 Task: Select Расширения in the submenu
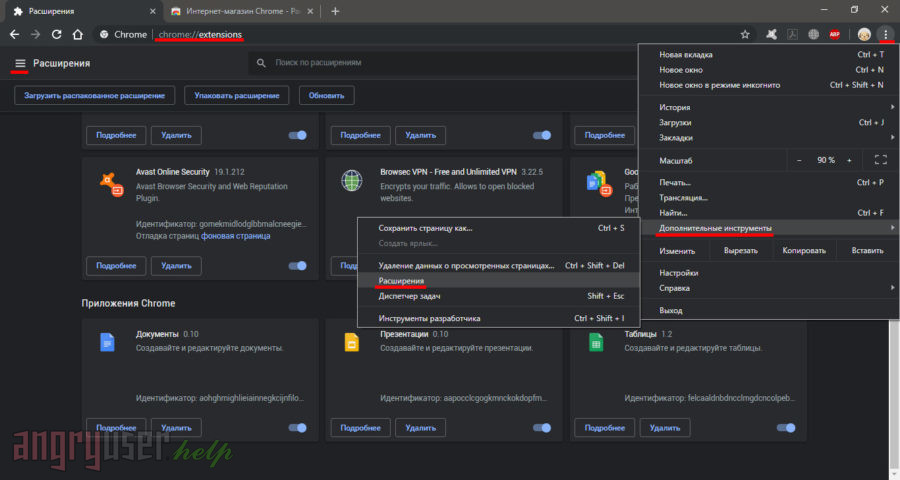point(401,281)
